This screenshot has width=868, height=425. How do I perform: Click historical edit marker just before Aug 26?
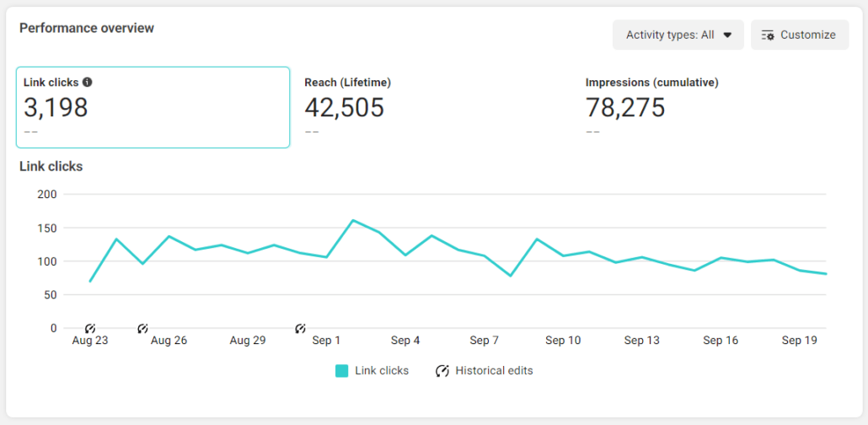[x=142, y=328]
